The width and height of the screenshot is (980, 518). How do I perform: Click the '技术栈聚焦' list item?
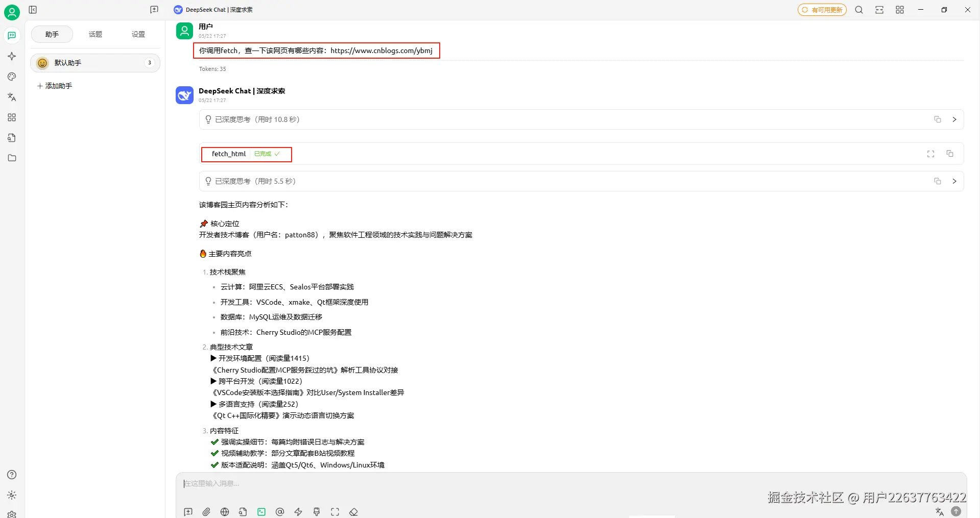[x=228, y=272]
